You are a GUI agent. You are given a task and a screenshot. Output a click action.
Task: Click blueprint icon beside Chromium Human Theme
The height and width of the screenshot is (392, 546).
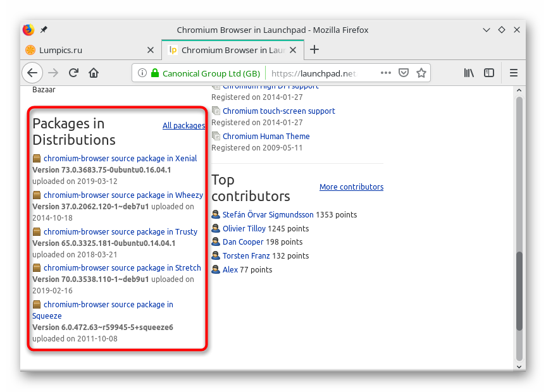216,136
